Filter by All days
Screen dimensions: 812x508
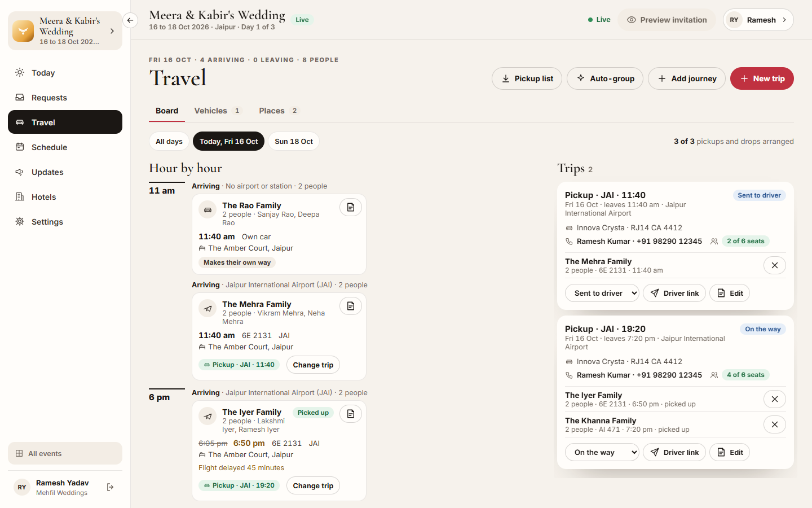(169, 141)
